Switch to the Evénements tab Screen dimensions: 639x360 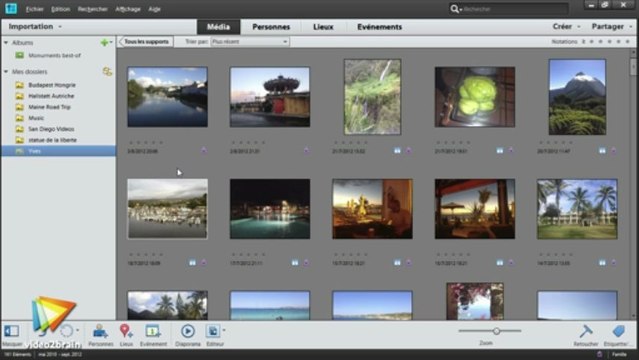click(379, 27)
